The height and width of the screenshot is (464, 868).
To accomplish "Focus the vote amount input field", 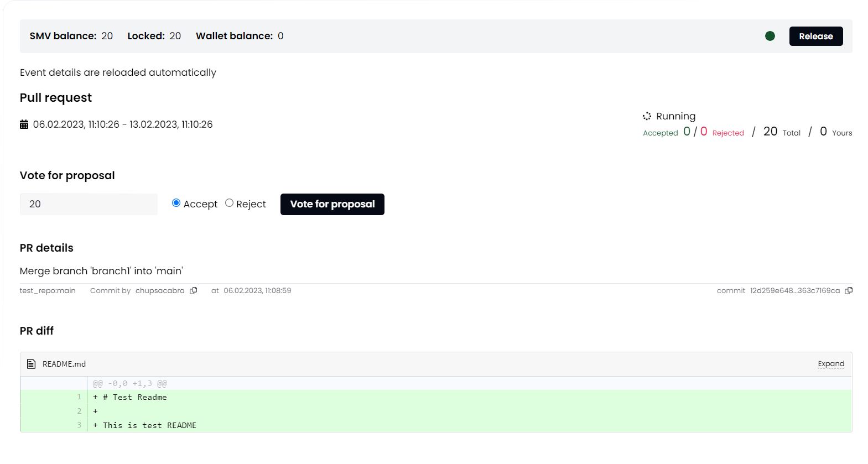I will tap(89, 204).
